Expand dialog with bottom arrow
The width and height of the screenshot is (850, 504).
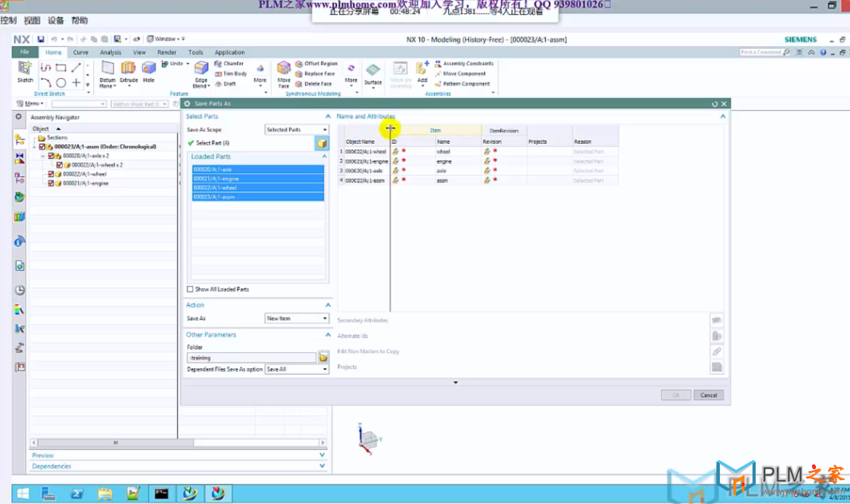[456, 383]
